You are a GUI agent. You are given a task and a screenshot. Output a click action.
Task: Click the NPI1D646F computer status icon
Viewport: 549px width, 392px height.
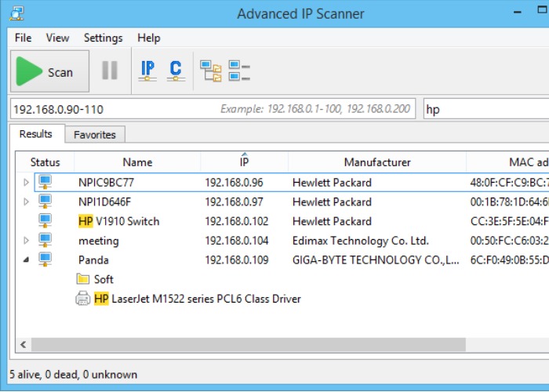tap(45, 201)
